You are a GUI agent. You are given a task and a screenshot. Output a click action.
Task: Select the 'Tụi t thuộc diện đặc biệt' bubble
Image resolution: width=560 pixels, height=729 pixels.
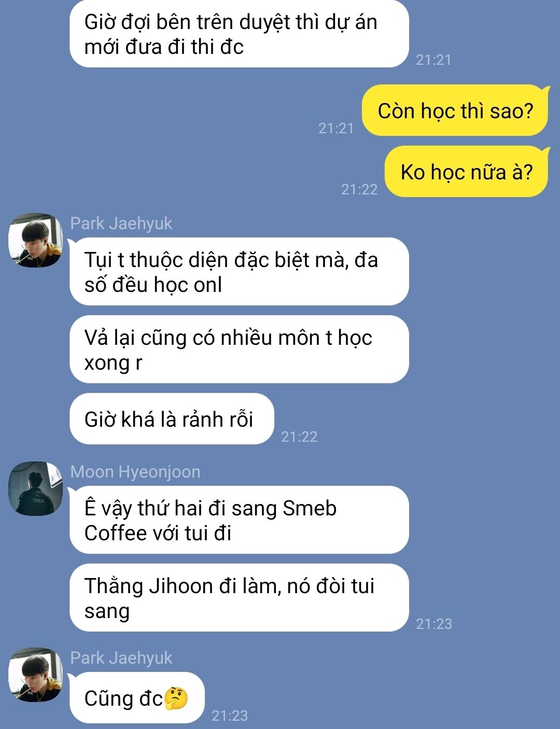pyautogui.click(x=239, y=272)
